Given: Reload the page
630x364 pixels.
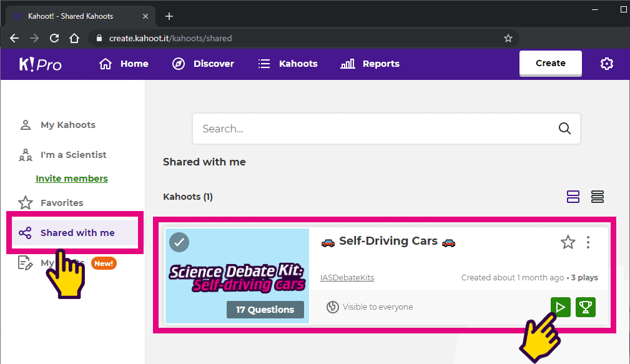Looking at the screenshot, I should [54, 38].
